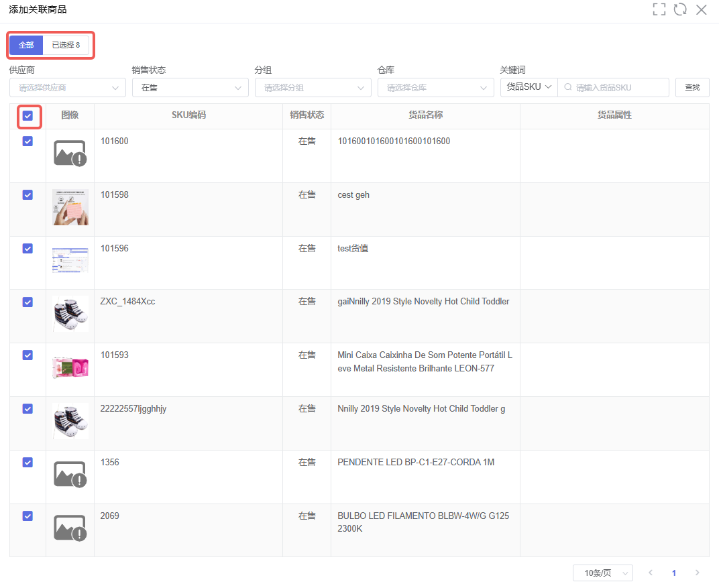Click the 销售状态 column header
The width and height of the screenshot is (719, 588).
(307, 115)
